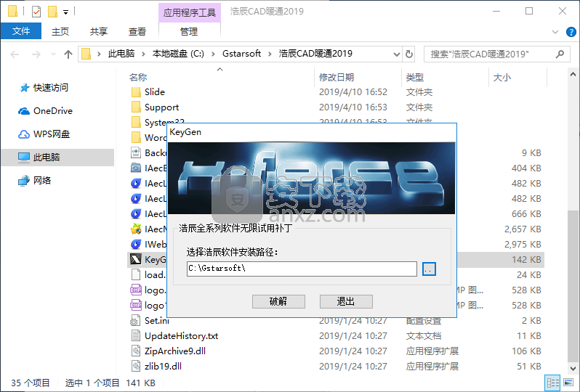580x392 pixels.
Task: Select the System32 folder icon
Action: click(136, 122)
